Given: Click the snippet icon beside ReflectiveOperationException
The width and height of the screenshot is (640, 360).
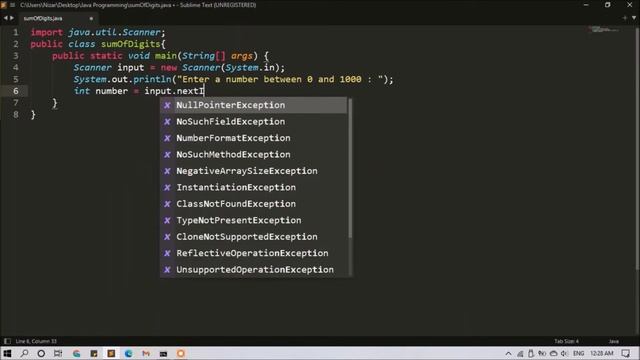Looking at the screenshot, I should click(x=167, y=253).
